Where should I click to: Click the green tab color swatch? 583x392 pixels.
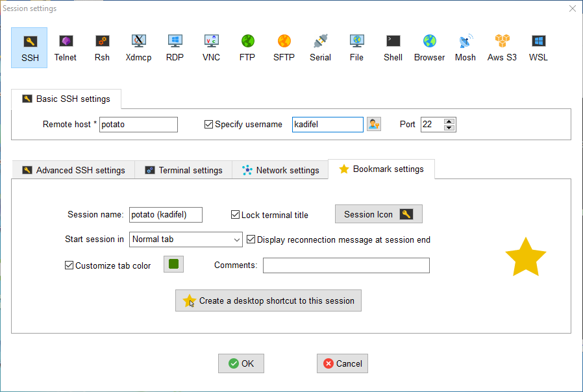coord(173,264)
